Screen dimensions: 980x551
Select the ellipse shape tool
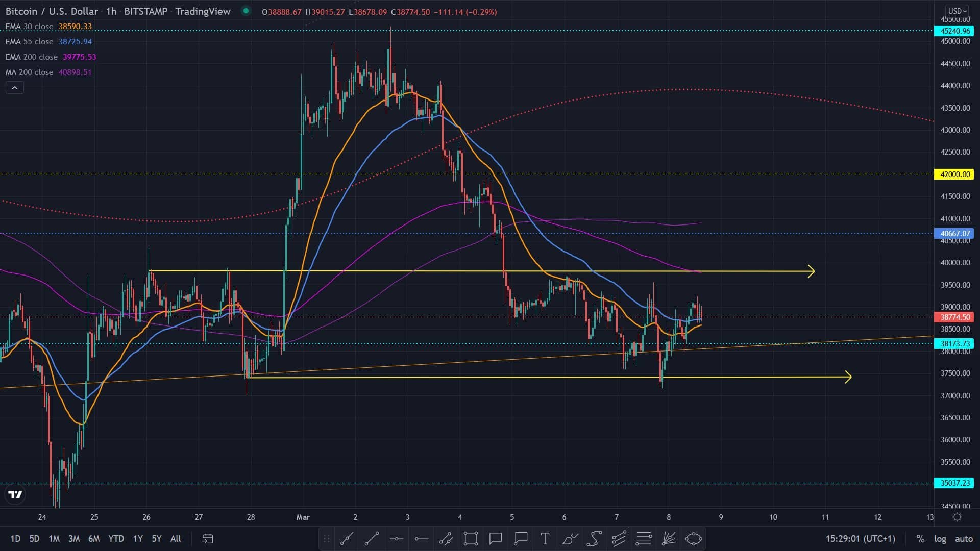694,538
